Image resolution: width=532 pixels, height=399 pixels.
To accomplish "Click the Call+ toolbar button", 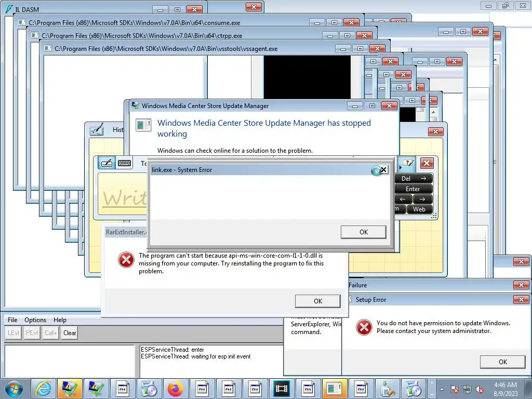I will (50, 333).
